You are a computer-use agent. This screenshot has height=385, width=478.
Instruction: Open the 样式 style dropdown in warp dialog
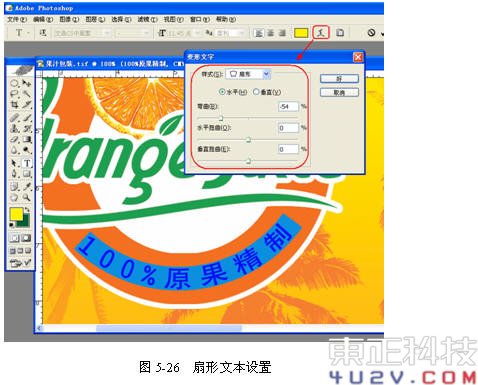tap(248, 74)
